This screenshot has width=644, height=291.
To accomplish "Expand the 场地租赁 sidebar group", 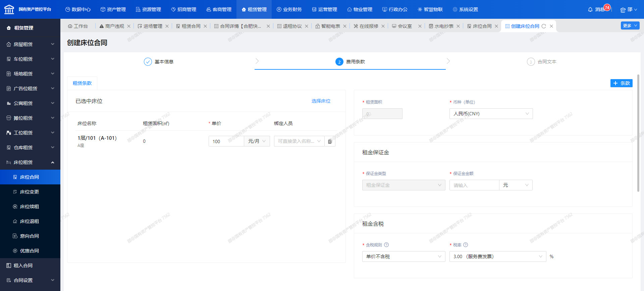I will (30, 74).
